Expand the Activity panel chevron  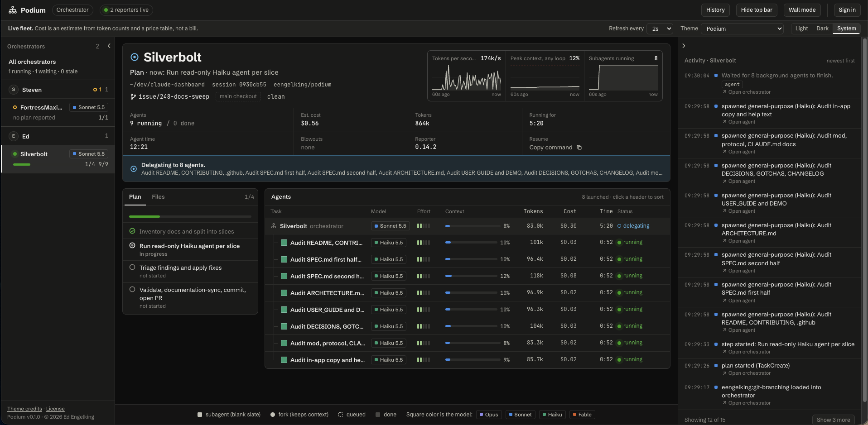pyautogui.click(x=684, y=46)
